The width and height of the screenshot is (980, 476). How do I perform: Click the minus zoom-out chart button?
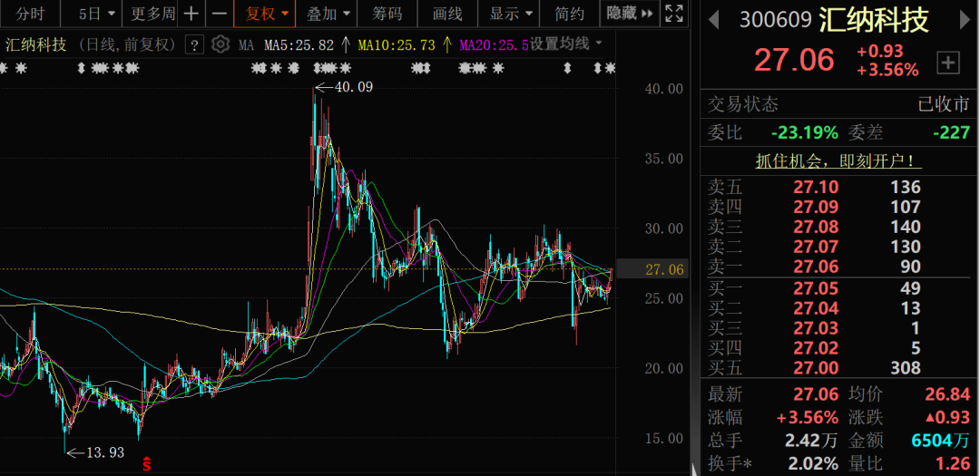point(219,14)
